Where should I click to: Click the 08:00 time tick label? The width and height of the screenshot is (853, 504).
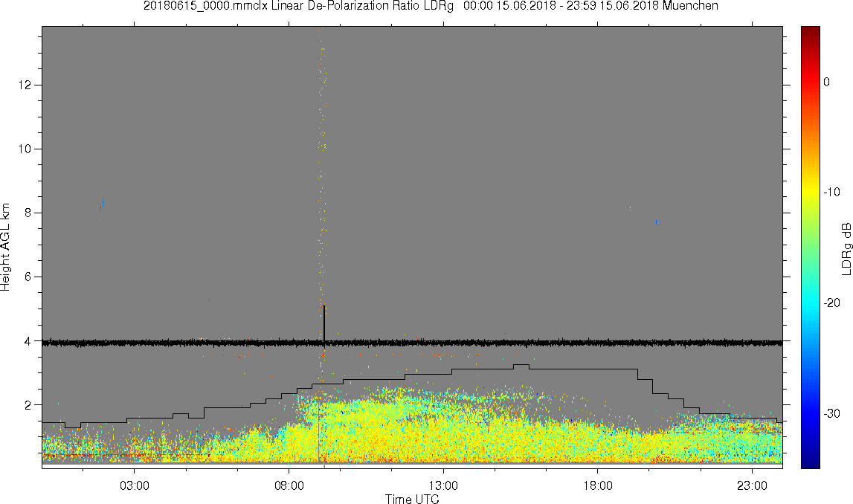(289, 485)
